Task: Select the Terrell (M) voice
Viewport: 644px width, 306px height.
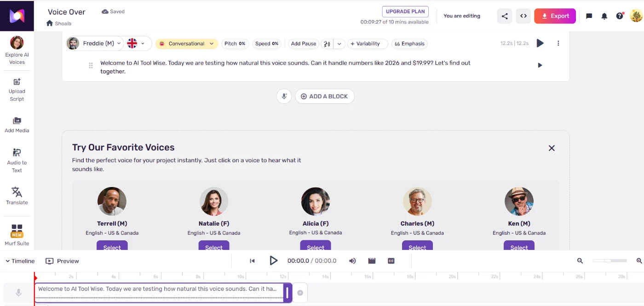Action: pyautogui.click(x=112, y=246)
